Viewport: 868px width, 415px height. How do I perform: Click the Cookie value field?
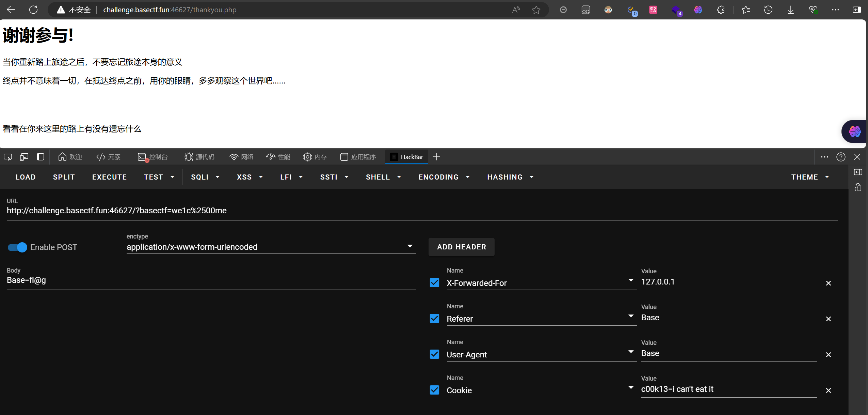(729, 389)
